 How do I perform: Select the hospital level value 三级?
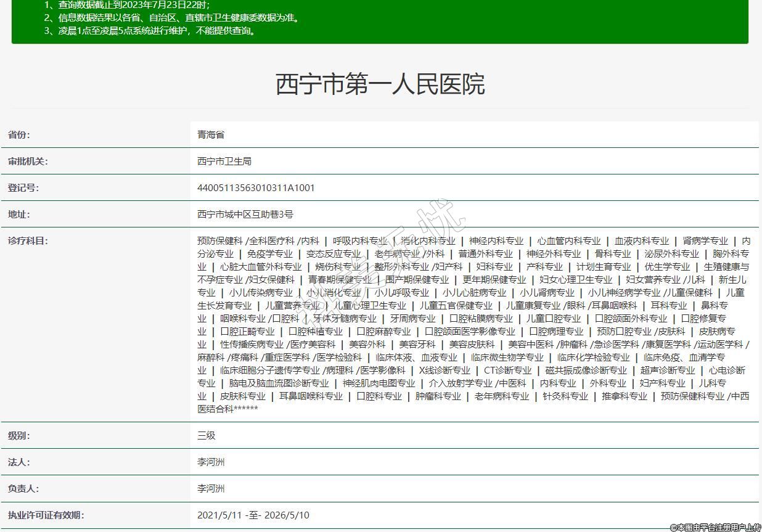click(x=207, y=436)
